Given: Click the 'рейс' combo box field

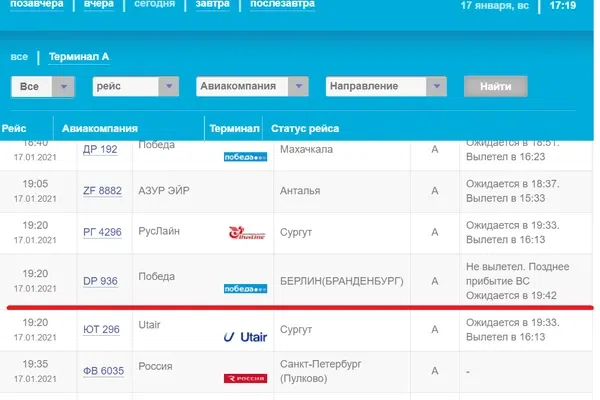Looking at the screenshot, I should click(135, 87).
